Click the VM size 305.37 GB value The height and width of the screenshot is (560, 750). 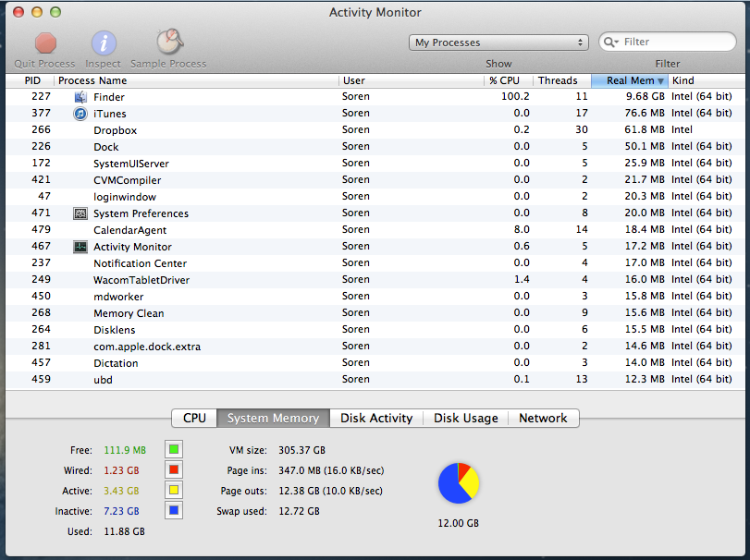coord(301,450)
